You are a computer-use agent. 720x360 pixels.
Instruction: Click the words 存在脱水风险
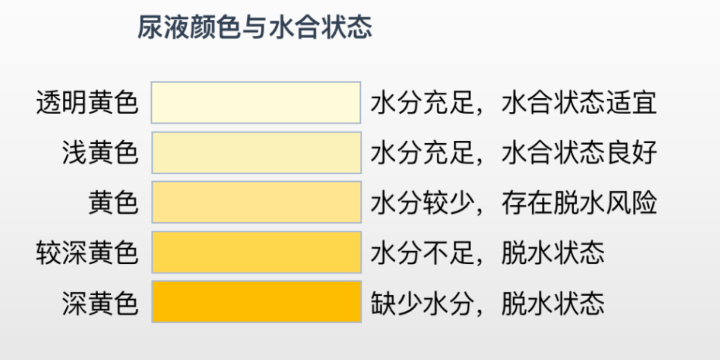coord(579,202)
